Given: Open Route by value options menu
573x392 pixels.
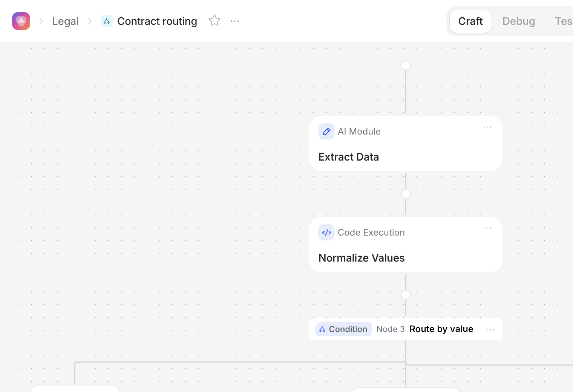Looking at the screenshot, I should click(x=490, y=329).
